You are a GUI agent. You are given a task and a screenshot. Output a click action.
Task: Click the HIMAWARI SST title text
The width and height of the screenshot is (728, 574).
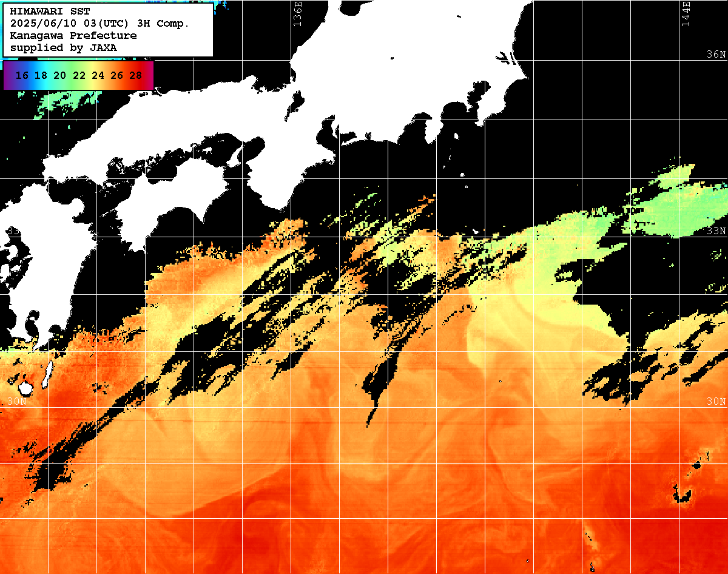50,12
